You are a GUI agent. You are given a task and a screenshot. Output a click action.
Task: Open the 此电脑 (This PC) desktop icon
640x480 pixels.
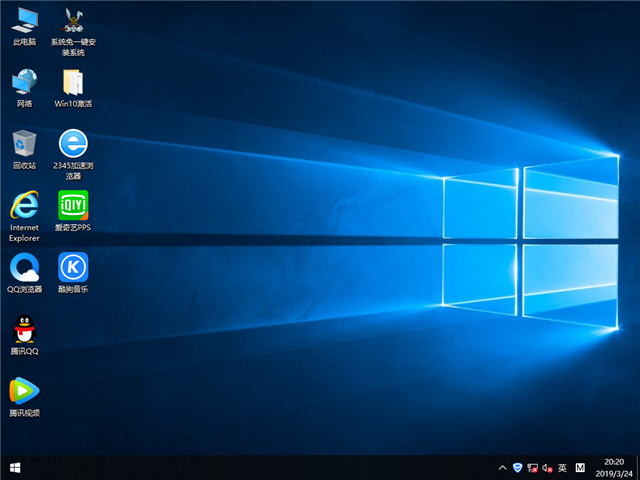(x=24, y=20)
